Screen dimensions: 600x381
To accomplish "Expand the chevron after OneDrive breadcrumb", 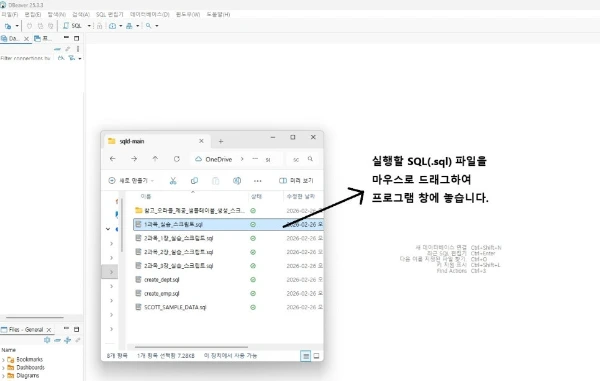I will tap(242, 159).
